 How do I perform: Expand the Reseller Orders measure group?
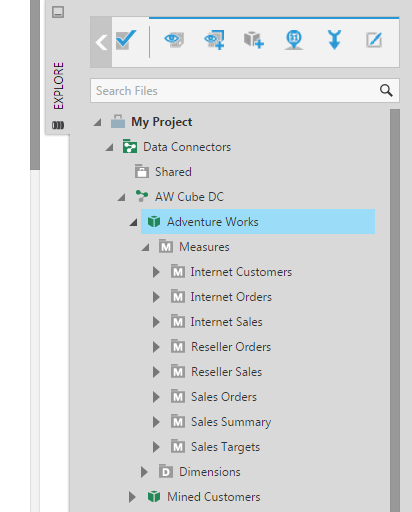click(156, 347)
